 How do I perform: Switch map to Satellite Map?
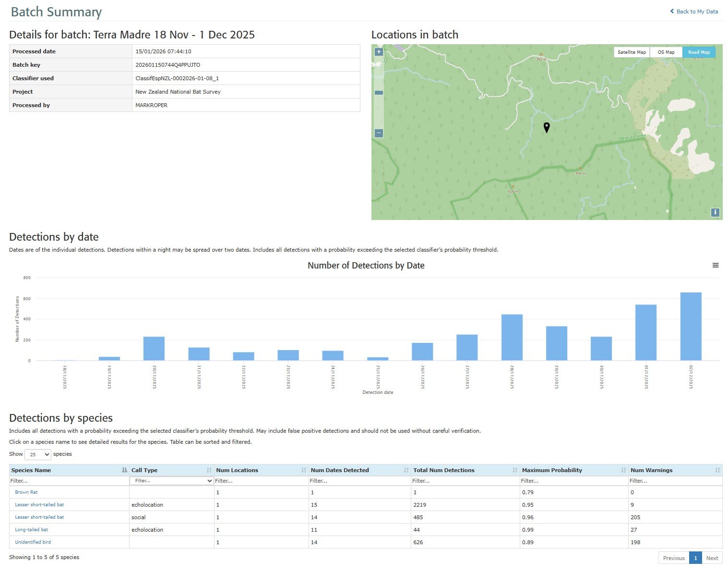point(632,52)
